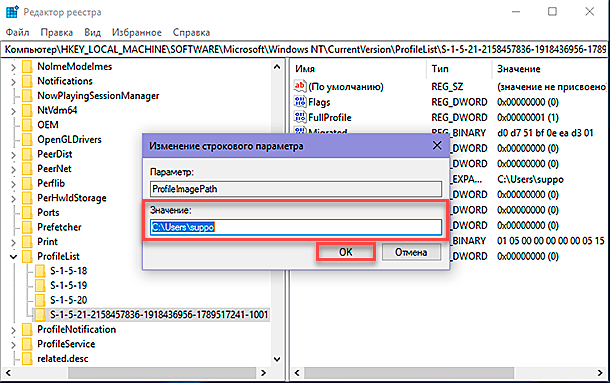Viewport: 610px width, 383px height.
Task: Click the ProfileList folder icon
Action: tap(27, 257)
